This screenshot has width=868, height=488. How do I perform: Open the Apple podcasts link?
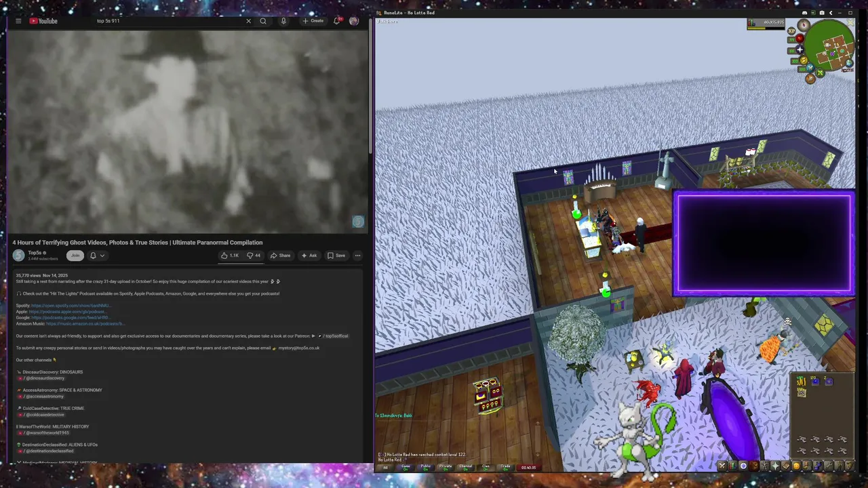point(67,312)
